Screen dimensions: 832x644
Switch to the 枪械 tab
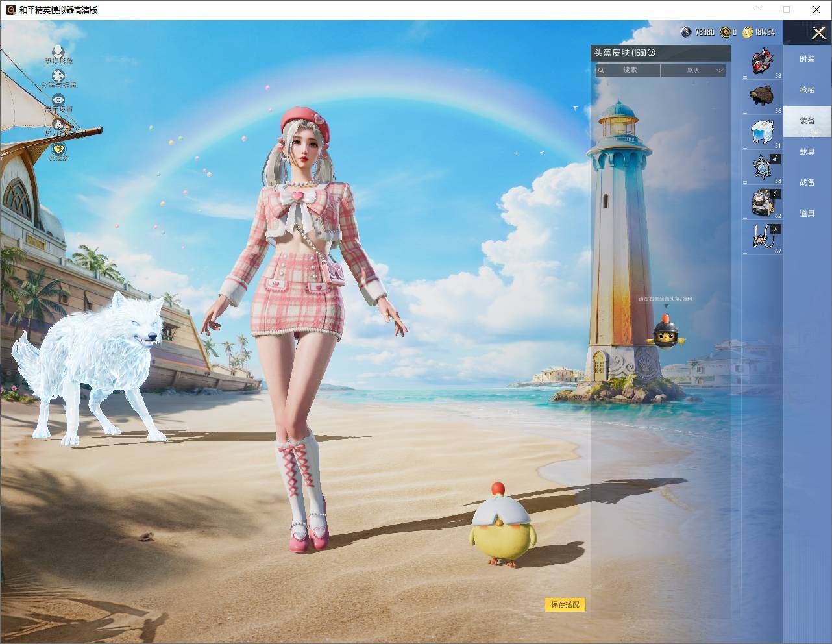(x=807, y=90)
